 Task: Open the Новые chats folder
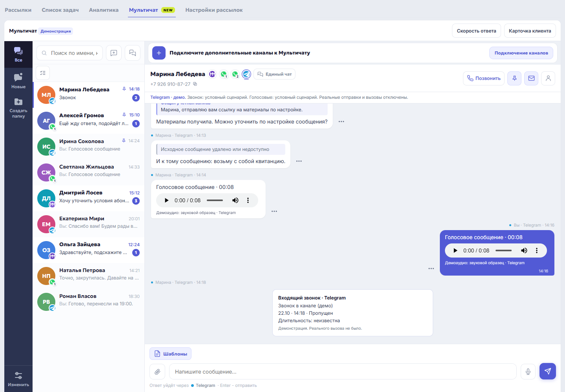tap(18, 81)
